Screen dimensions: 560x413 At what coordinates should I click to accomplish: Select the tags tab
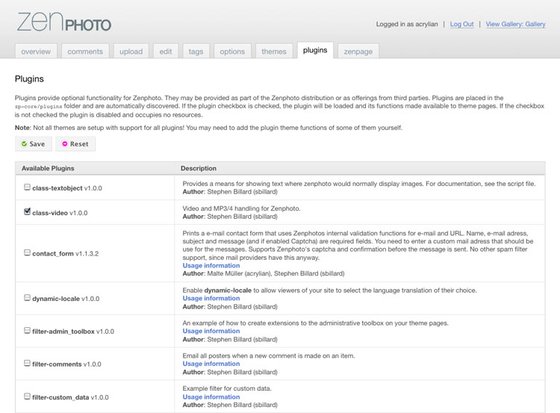coord(196,51)
